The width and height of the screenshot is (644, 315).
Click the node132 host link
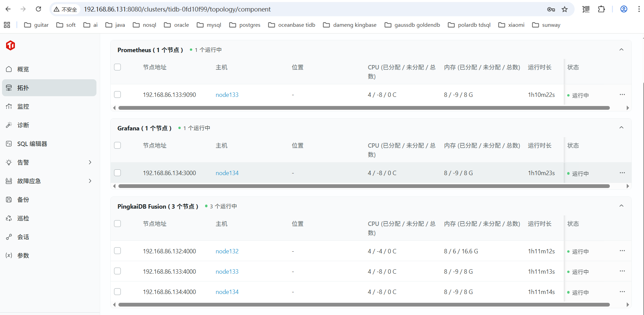(227, 251)
